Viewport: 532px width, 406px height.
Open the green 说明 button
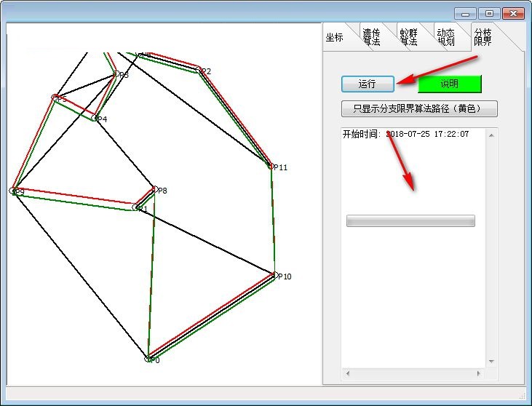[x=450, y=84]
